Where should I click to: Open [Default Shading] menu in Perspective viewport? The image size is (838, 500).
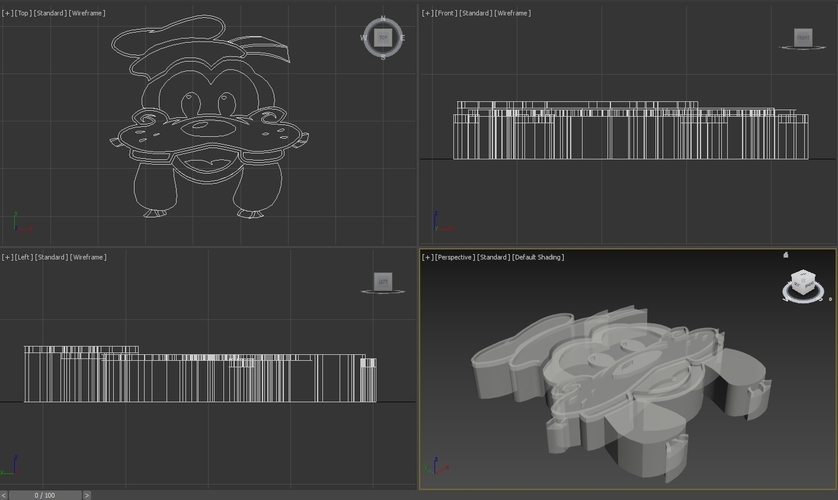click(538, 257)
